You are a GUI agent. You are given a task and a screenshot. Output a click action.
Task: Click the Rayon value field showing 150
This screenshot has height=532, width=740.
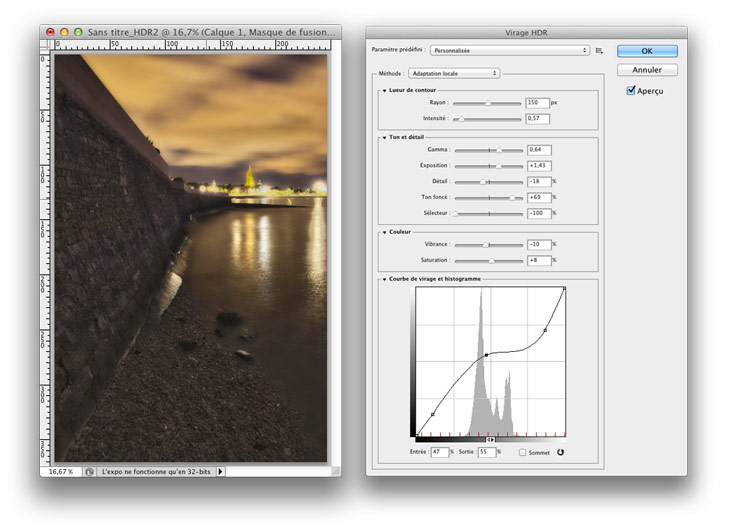tap(538, 103)
